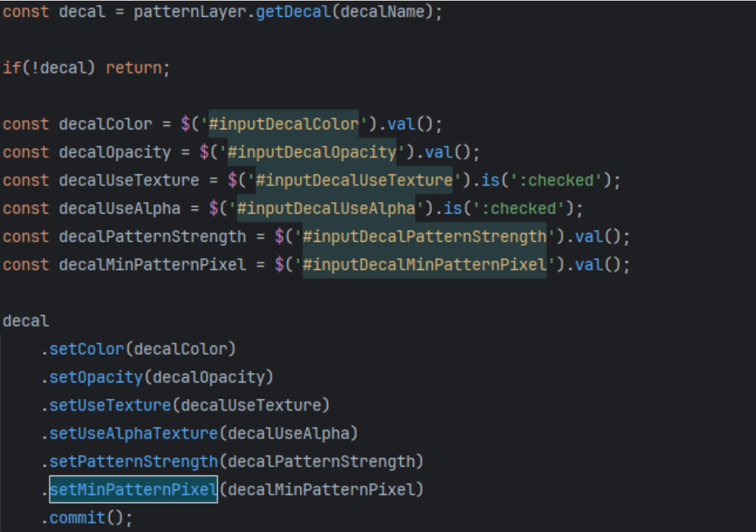Click the '#inputDecalMinPatternPixel' selector string

coord(424,265)
